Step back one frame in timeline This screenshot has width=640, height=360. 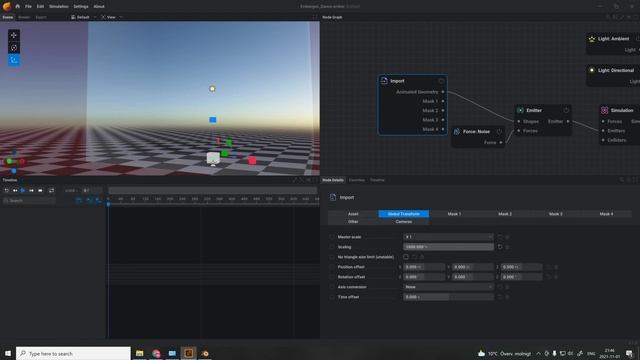[x=15, y=190]
